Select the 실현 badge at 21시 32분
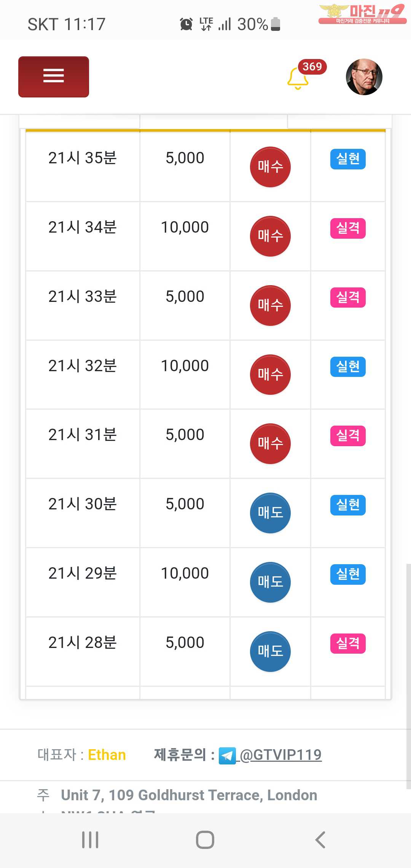 coord(348,367)
